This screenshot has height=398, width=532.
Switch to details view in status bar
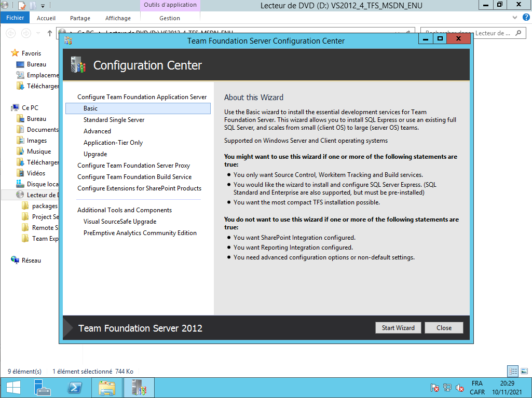tap(513, 371)
